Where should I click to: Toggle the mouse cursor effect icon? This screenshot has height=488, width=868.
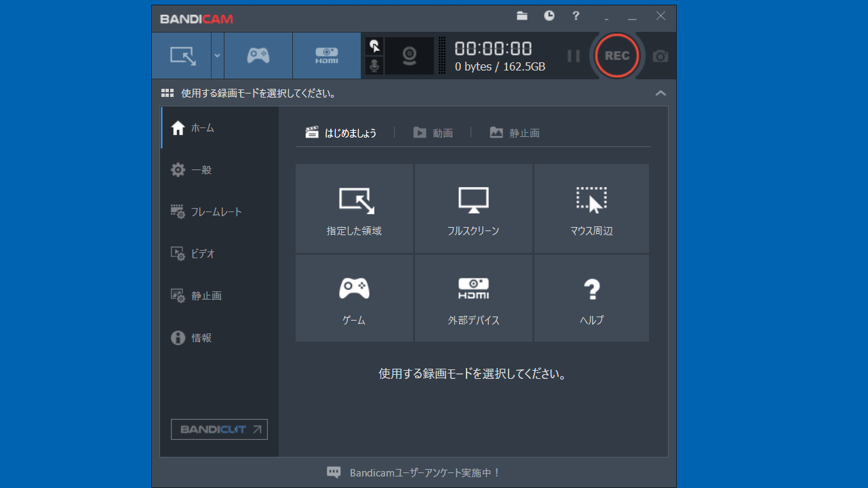click(x=374, y=46)
